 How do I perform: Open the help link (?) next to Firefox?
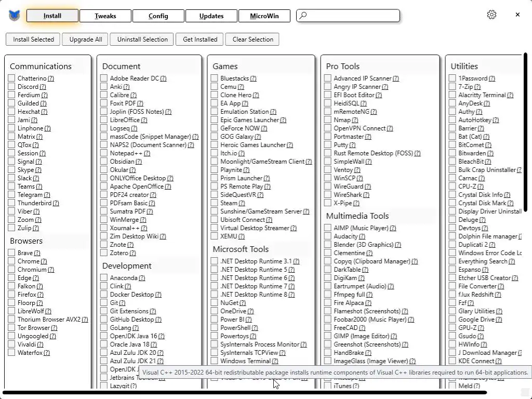(41, 295)
